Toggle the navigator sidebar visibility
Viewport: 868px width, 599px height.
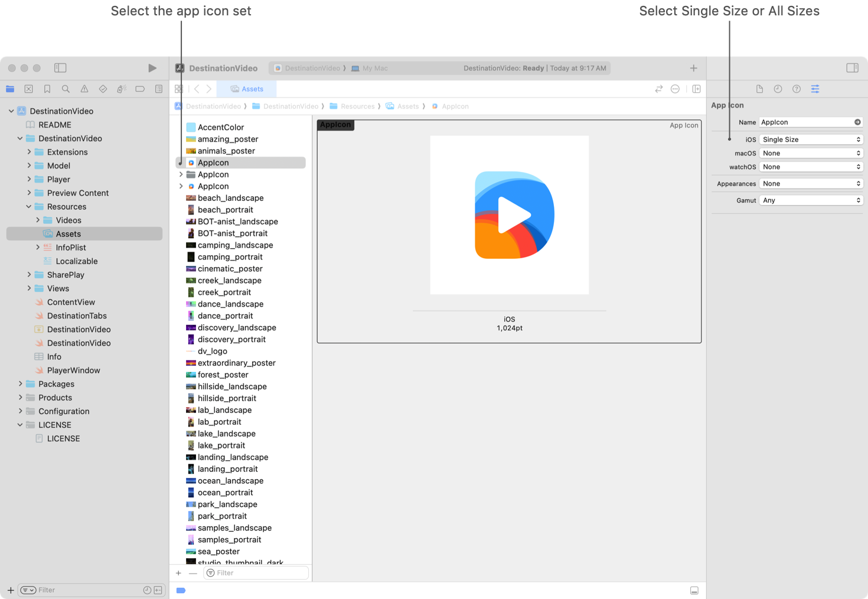[60, 68]
